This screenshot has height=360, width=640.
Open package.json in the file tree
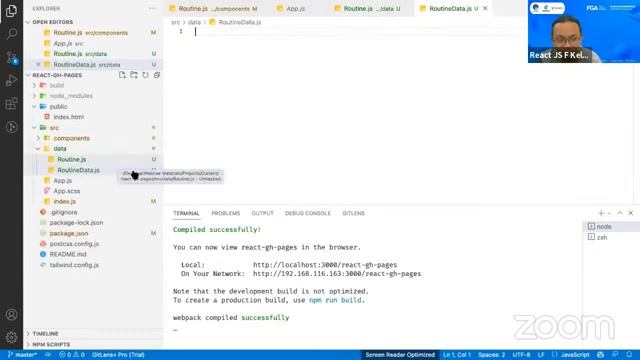(x=69, y=233)
